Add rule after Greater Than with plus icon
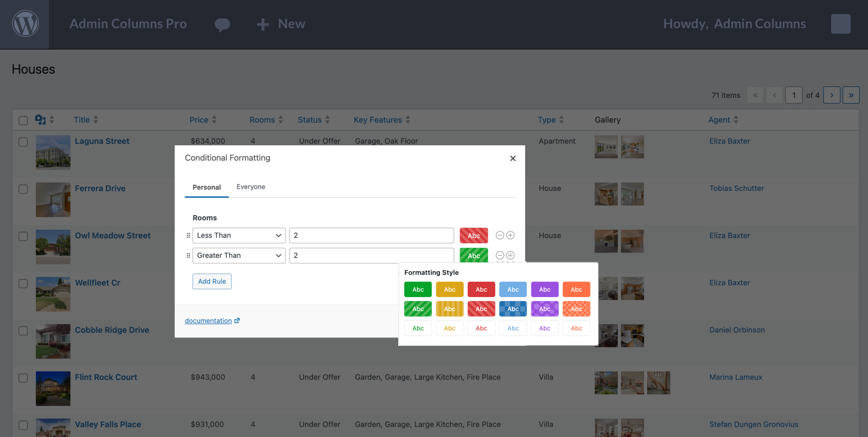 point(510,255)
